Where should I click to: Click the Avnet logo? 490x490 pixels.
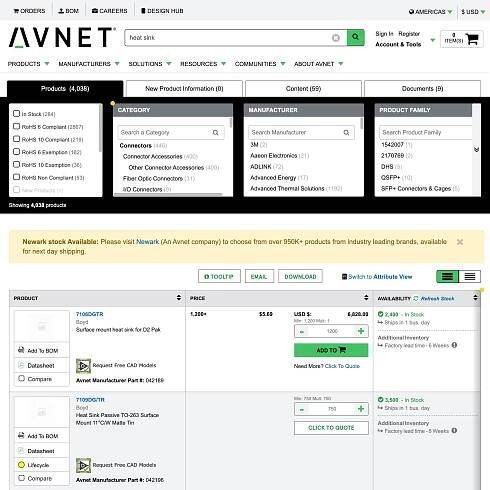[x=62, y=37]
